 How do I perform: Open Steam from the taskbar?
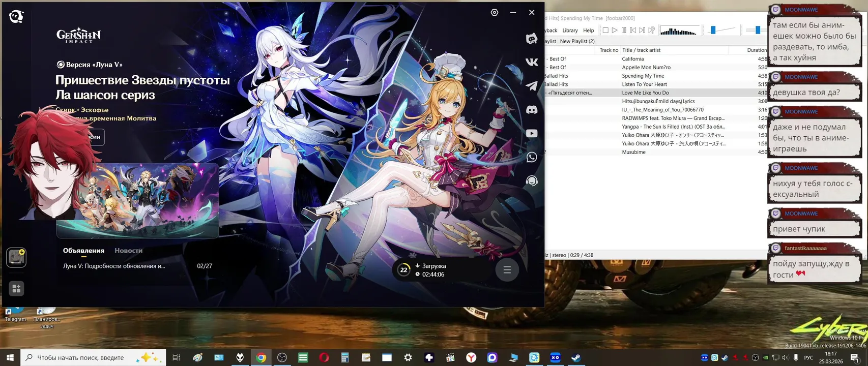point(576,358)
